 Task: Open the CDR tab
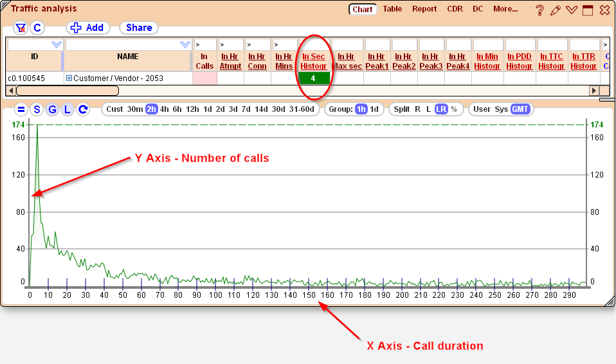coord(455,8)
